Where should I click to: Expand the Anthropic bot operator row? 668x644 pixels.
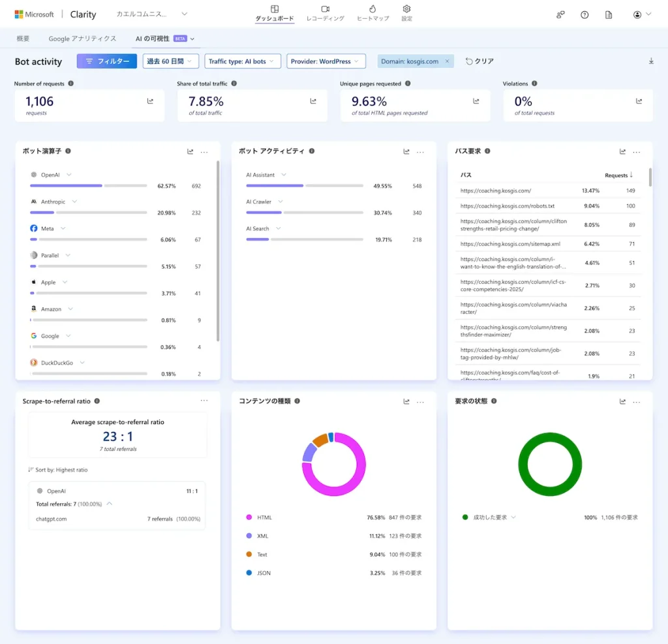pyautogui.click(x=74, y=202)
